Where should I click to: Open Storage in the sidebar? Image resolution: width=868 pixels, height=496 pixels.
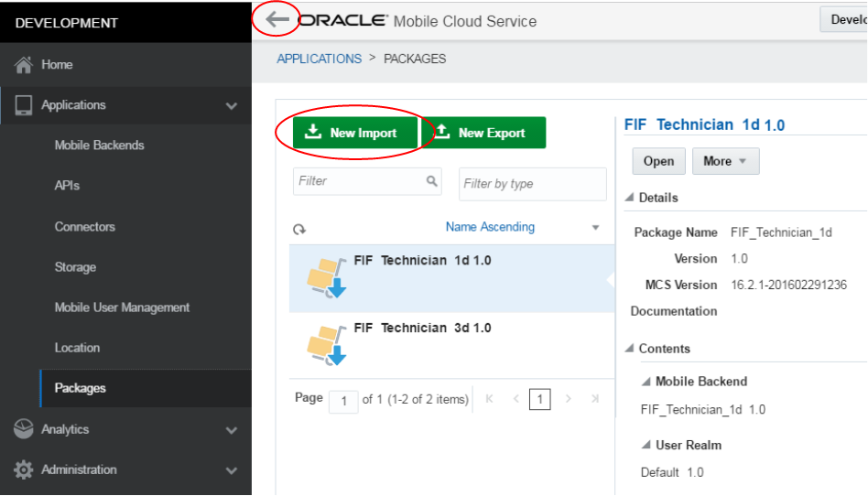point(75,267)
